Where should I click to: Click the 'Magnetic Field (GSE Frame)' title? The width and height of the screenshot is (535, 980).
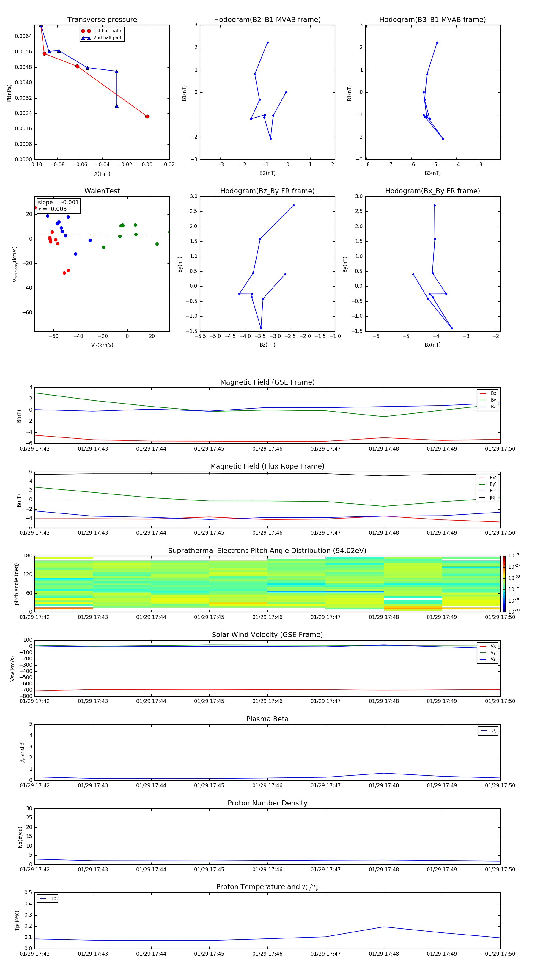(267, 382)
